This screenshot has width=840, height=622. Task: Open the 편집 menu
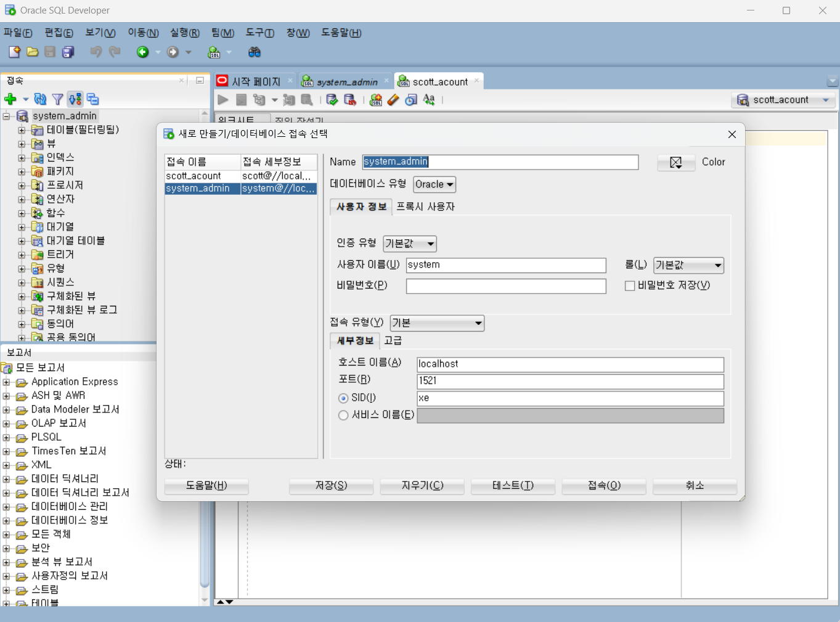coord(59,33)
